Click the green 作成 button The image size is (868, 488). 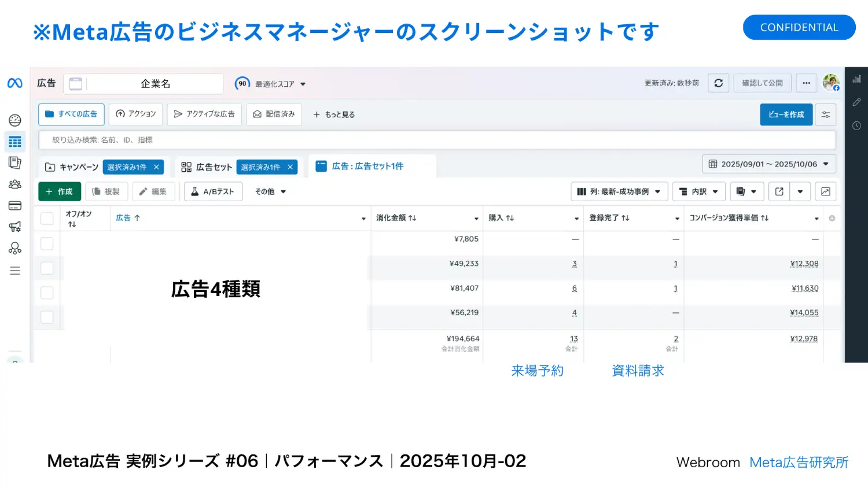point(60,191)
